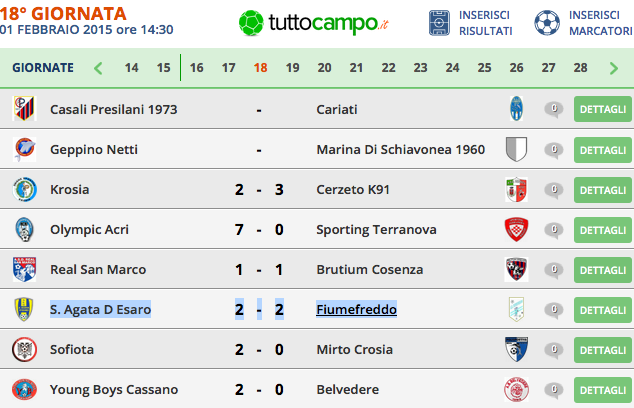Open comment bubble for Krosia match
Image resolution: width=634 pixels, height=408 pixels.
tap(554, 190)
